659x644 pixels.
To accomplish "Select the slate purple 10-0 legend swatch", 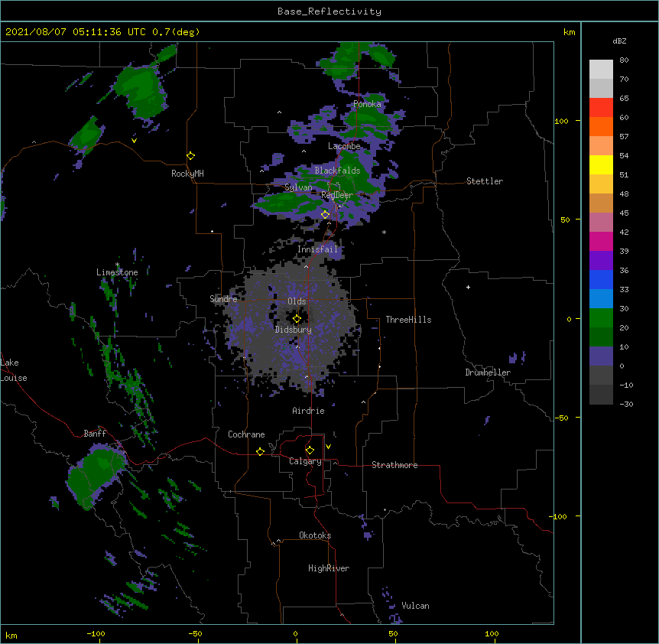I will click(x=601, y=356).
